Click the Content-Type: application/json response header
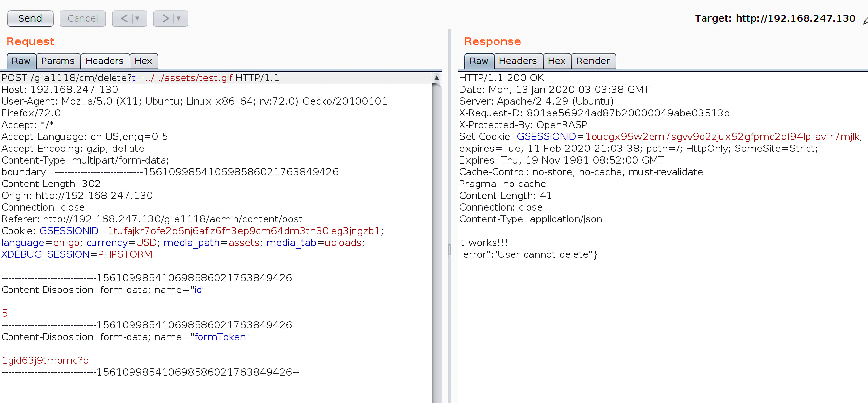Screen dimensions: 868x403 (531, 219)
